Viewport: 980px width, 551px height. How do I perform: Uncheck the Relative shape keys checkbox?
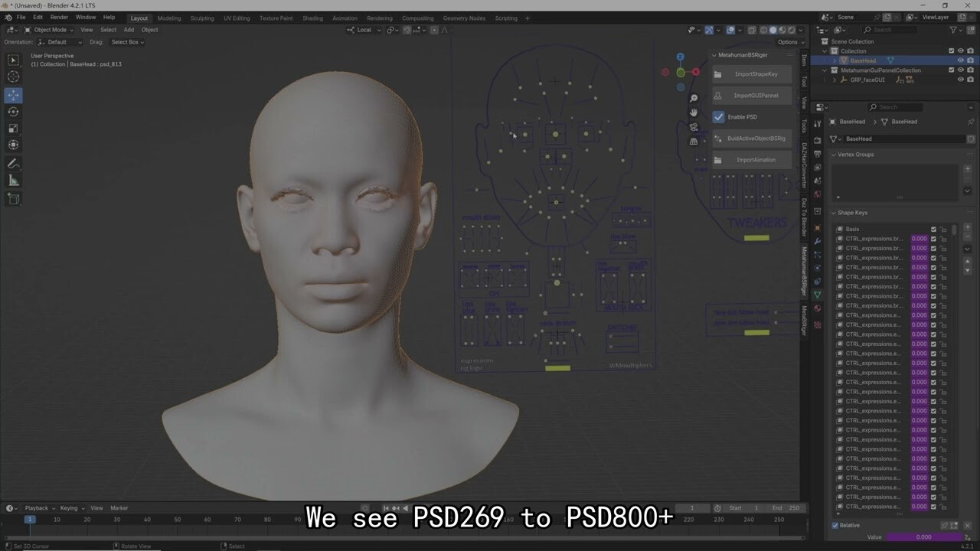[834, 525]
